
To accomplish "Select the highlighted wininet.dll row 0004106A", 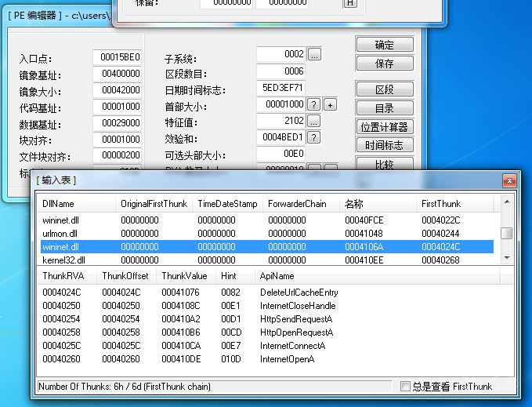I will 267,247.
